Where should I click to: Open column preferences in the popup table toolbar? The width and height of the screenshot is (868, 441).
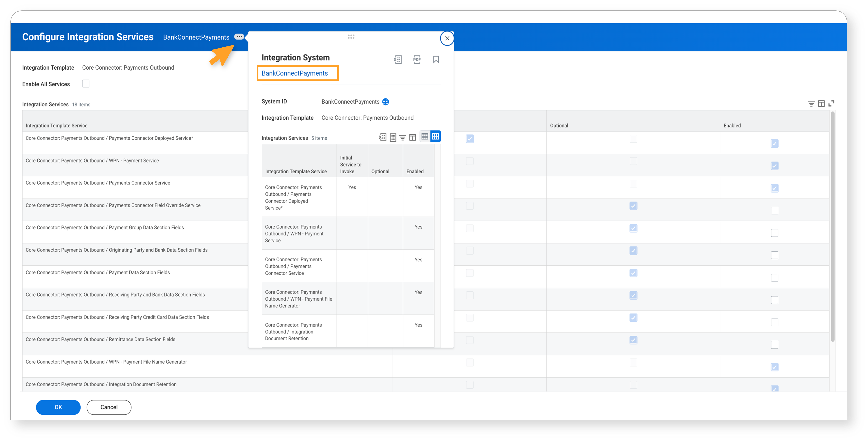pos(412,138)
